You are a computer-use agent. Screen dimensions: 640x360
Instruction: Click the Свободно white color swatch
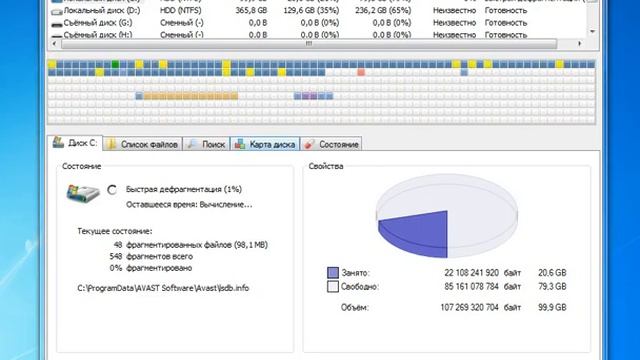pos(333,287)
